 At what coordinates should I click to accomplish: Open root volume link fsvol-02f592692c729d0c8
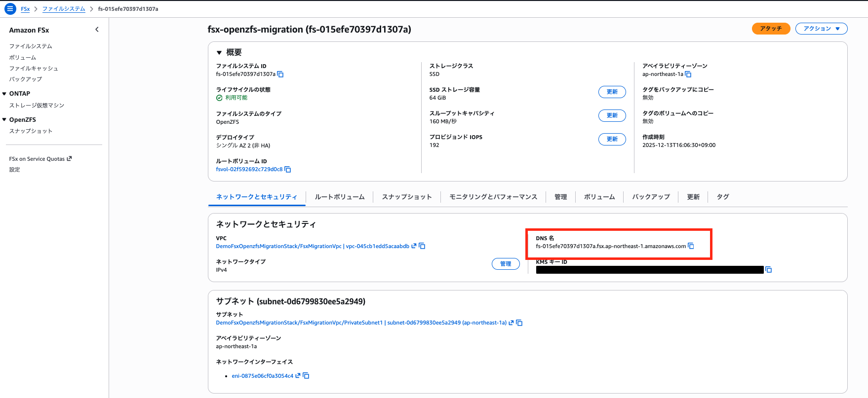tap(249, 169)
